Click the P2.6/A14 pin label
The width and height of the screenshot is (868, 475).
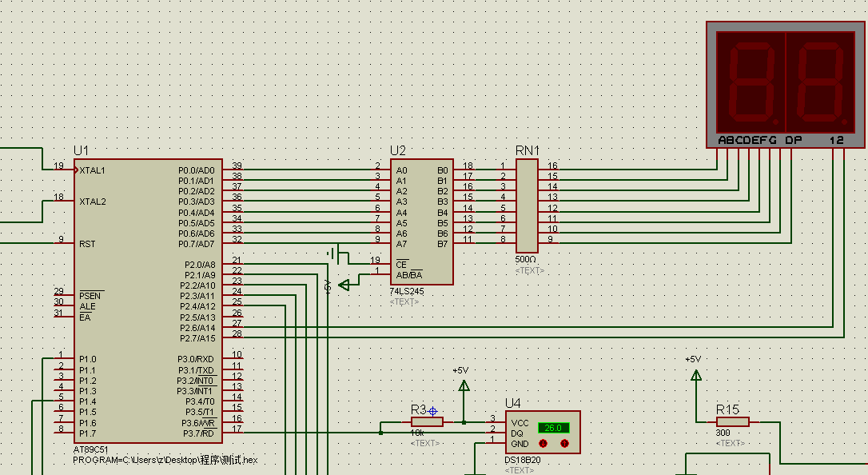tap(197, 328)
